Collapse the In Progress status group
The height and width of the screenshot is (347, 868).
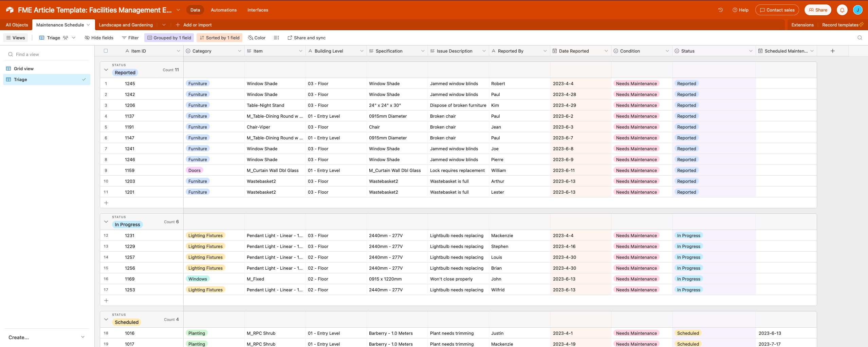(106, 222)
